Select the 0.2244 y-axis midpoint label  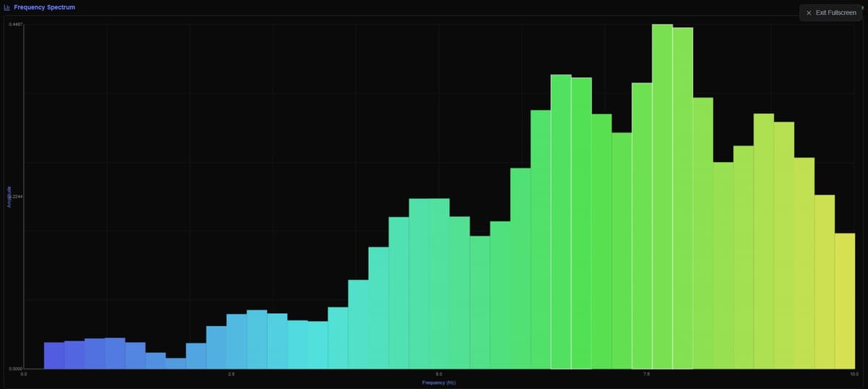pos(15,197)
